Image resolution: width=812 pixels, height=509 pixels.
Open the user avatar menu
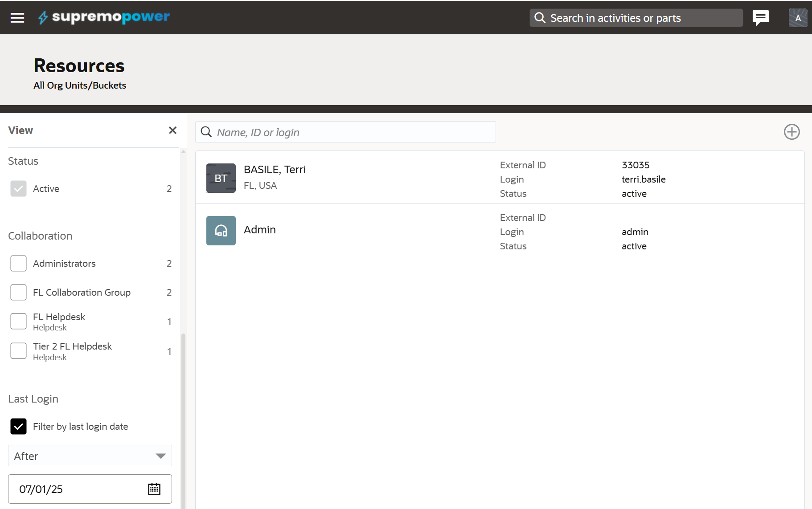[797, 18]
